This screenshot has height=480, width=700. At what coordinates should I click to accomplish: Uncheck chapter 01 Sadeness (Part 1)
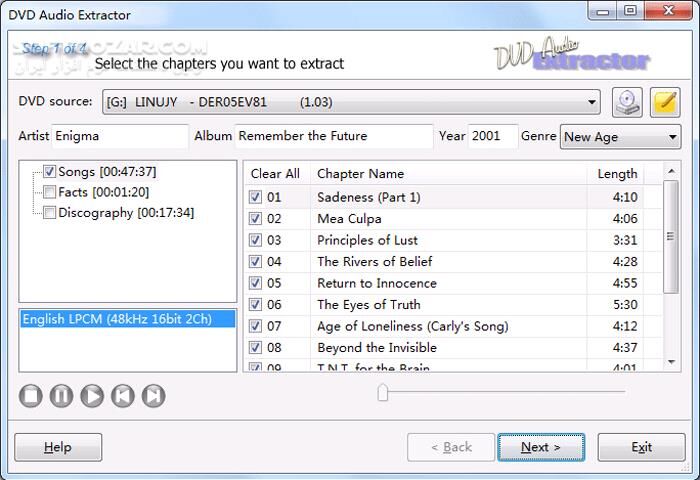[255, 197]
